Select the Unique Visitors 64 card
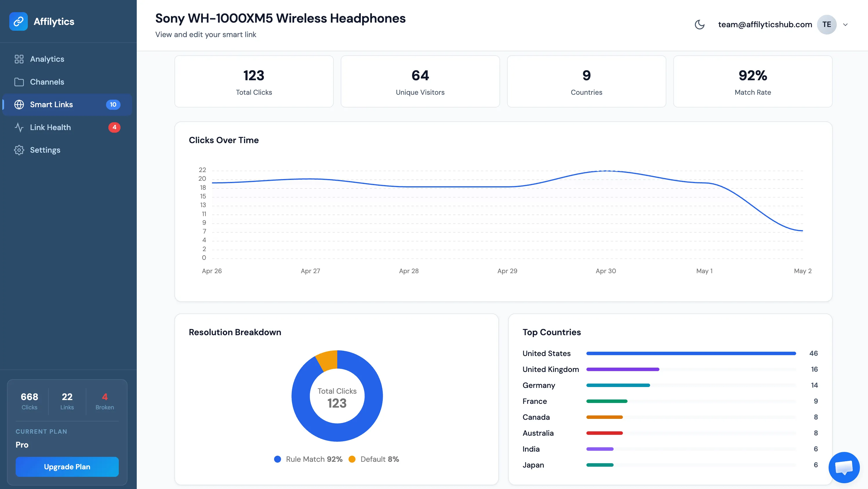Image resolution: width=868 pixels, height=489 pixels. click(x=420, y=82)
